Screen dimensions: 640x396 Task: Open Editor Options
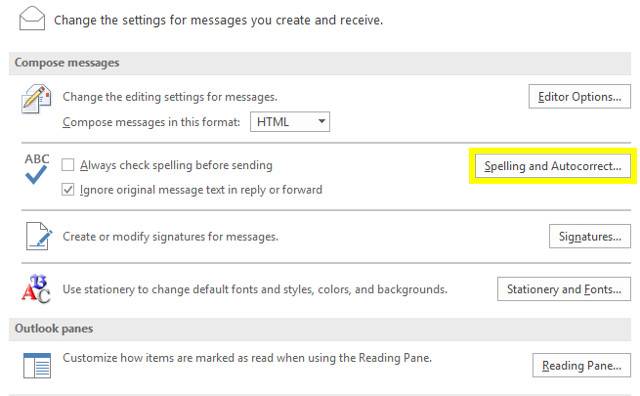(x=580, y=97)
